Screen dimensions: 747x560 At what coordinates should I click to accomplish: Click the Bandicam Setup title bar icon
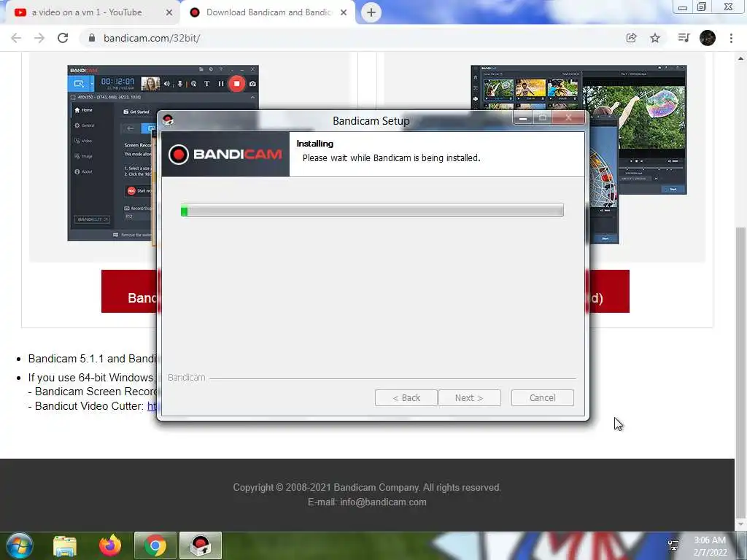[x=168, y=120]
